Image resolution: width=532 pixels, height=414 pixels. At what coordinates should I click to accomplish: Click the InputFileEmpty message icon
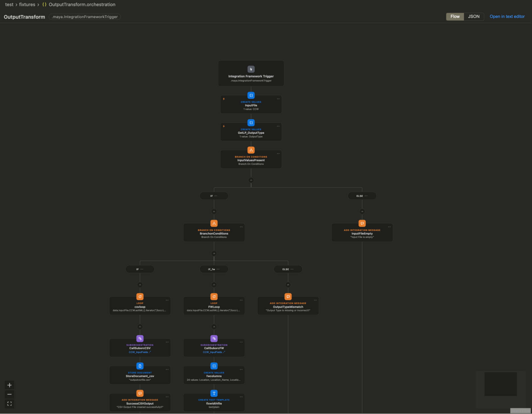pos(362,224)
